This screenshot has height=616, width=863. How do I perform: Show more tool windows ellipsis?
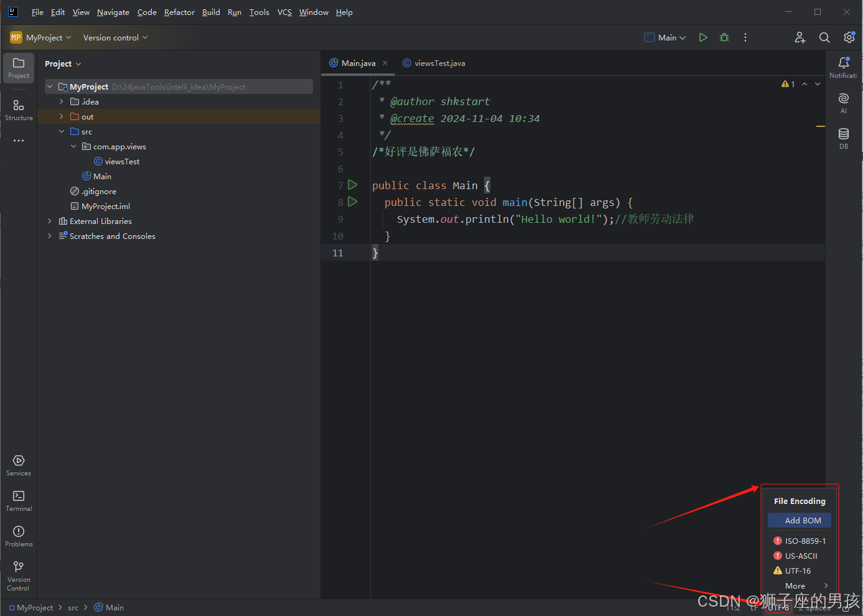[19, 141]
